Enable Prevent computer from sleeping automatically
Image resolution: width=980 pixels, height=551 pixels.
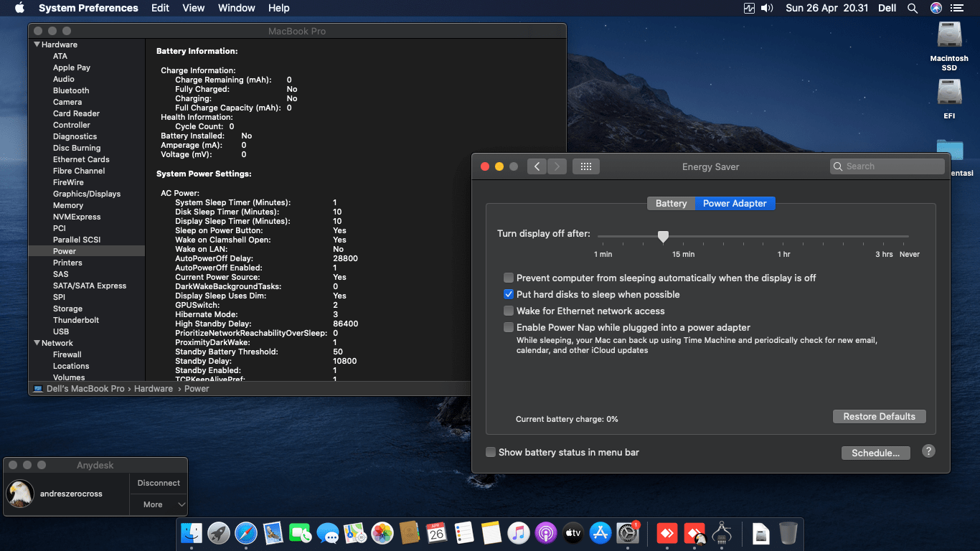pyautogui.click(x=509, y=278)
